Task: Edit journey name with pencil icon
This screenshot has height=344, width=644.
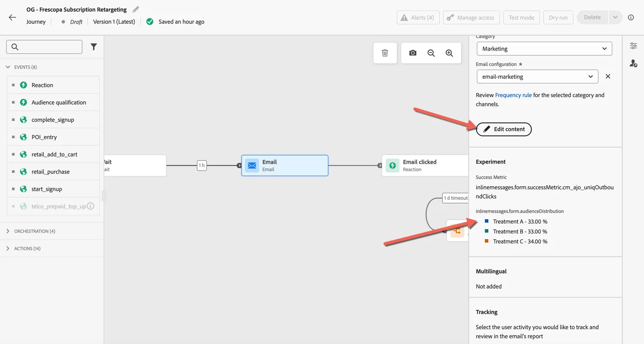Action: [x=135, y=9]
